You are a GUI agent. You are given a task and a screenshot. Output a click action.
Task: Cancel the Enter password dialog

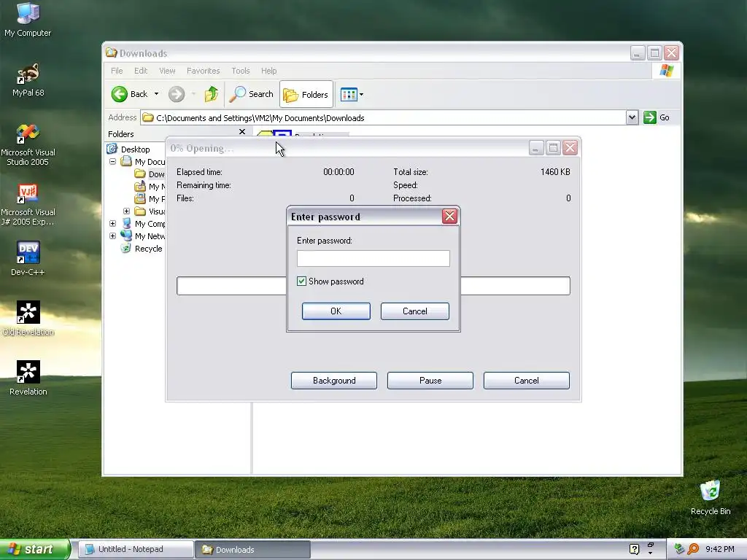(414, 311)
